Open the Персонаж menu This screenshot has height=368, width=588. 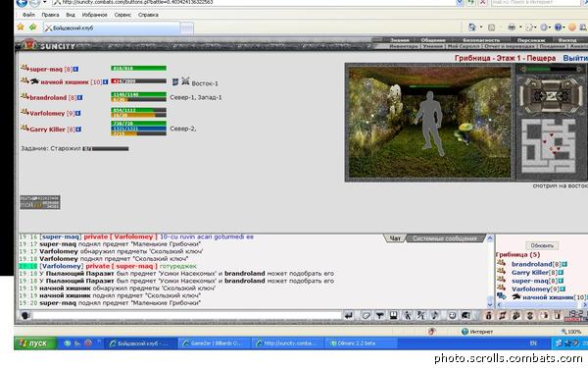[x=531, y=40]
